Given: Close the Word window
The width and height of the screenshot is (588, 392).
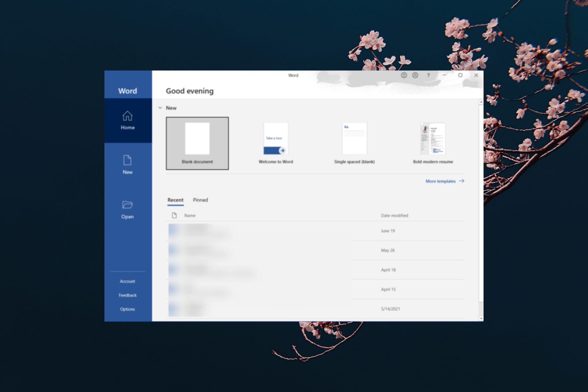Looking at the screenshot, I should click(476, 75).
